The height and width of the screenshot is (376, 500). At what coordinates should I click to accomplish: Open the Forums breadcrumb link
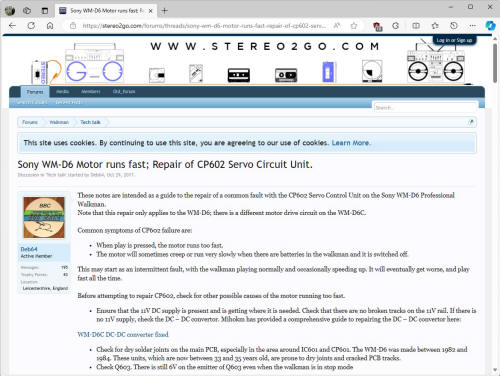[x=30, y=122]
